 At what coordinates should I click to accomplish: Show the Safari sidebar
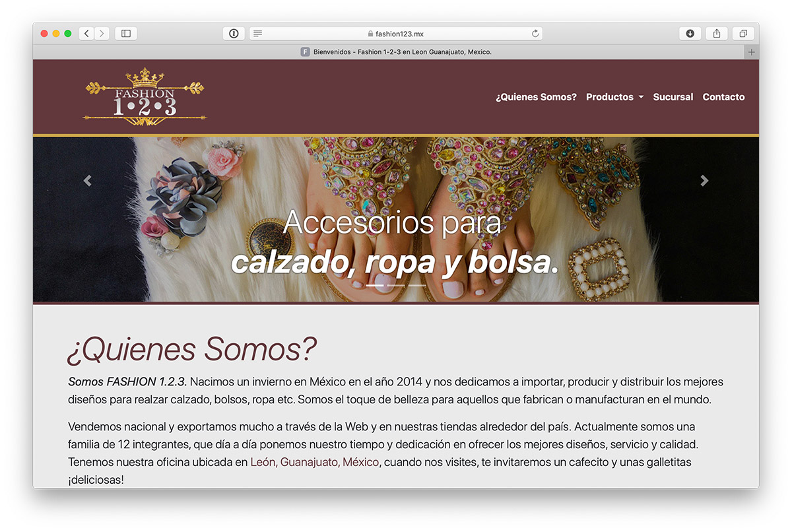126,34
